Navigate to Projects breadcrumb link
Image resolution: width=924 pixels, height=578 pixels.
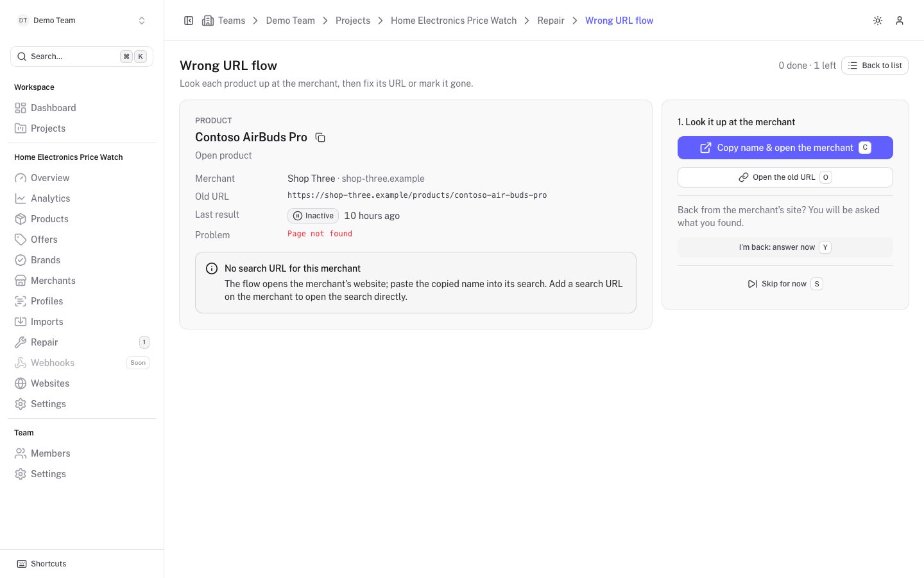(x=353, y=21)
